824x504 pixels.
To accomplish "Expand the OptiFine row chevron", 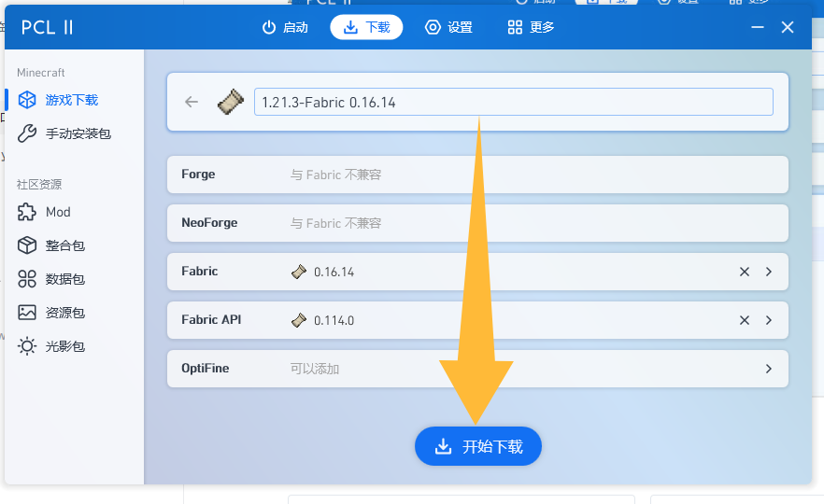I will [x=769, y=369].
